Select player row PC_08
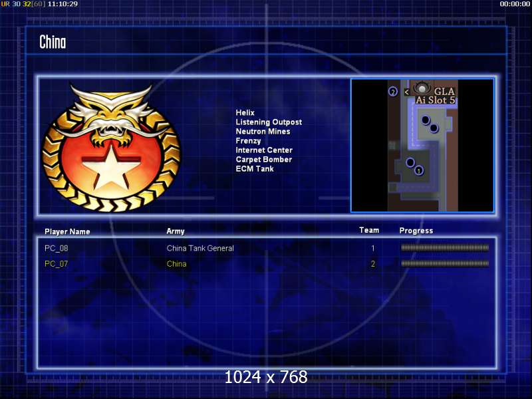532x399 pixels. pyautogui.click(x=267, y=248)
